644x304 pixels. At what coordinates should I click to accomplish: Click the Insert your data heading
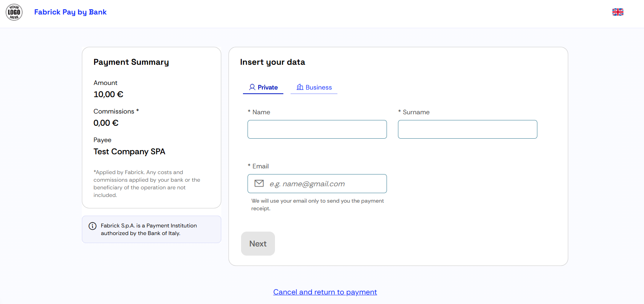pyautogui.click(x=273, y=62)
